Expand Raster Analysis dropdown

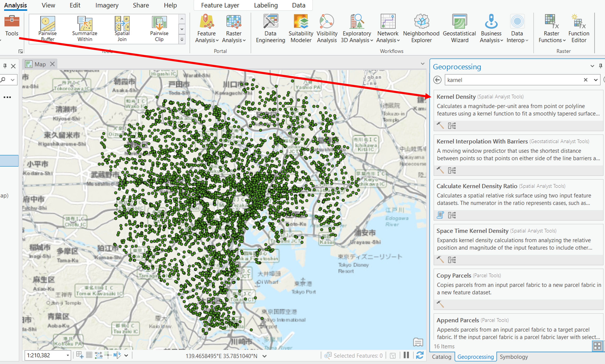click(x=244, y=40)
